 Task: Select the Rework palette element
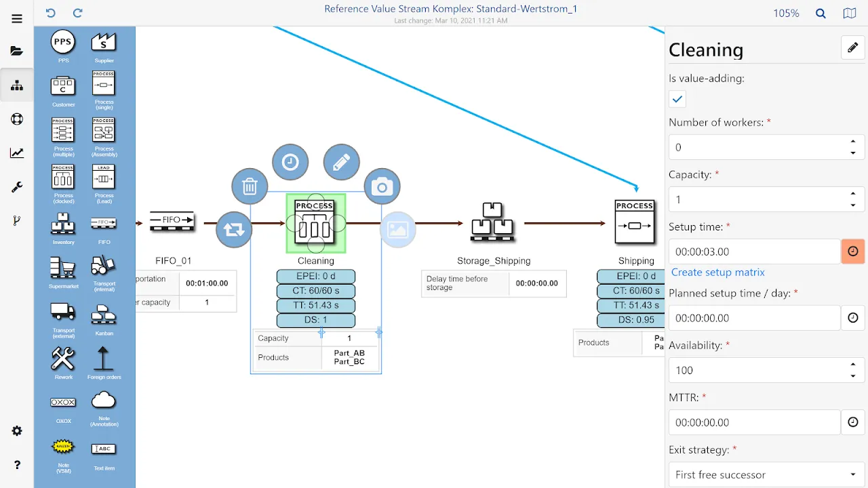pyautogui.click(x=63, y=362)
